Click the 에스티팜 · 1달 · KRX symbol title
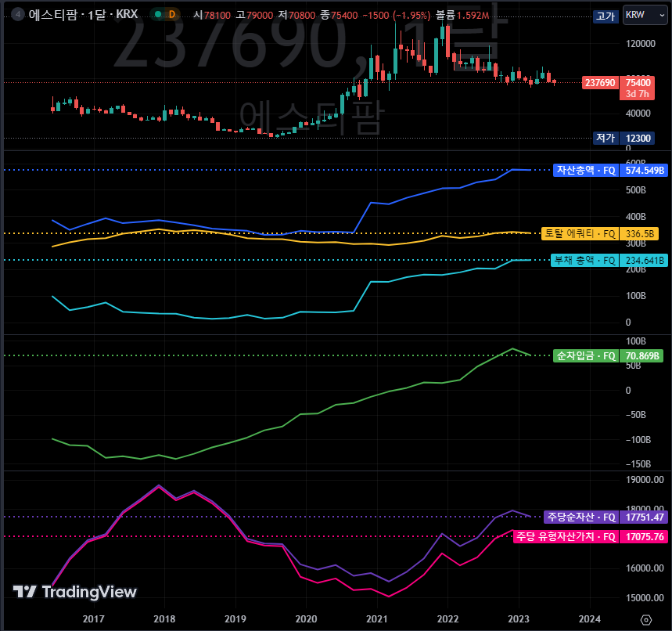Image resolution: width=672 pixels, height=631 pixels. click(83, 15)
